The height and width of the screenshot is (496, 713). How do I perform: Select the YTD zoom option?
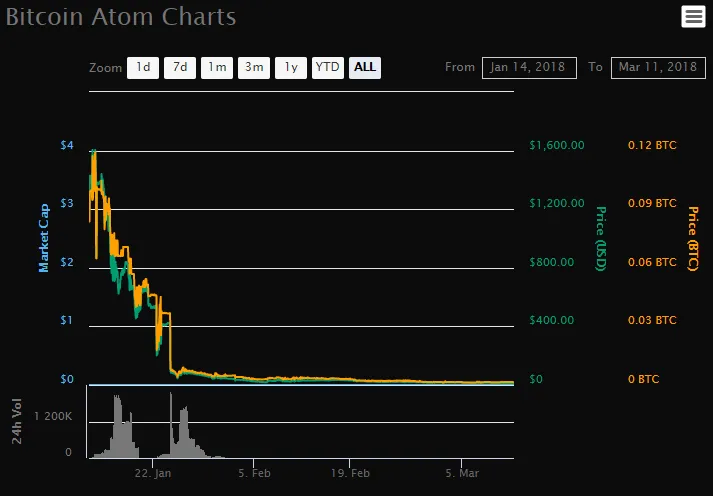[327, 68]
